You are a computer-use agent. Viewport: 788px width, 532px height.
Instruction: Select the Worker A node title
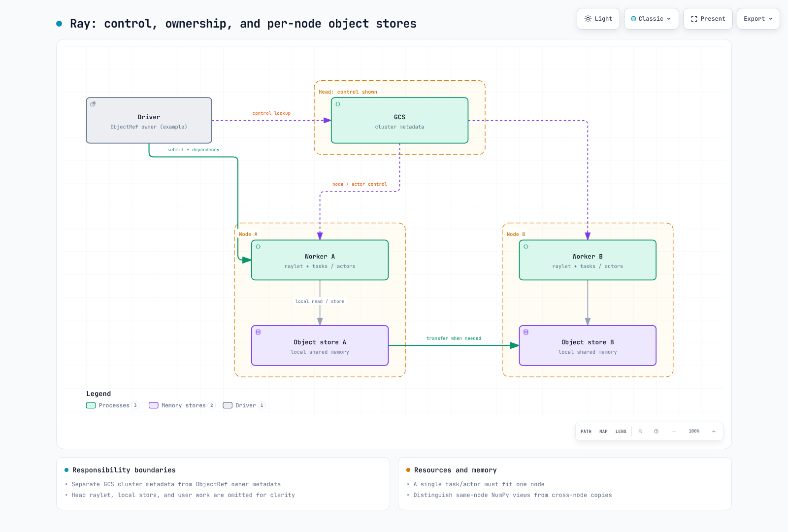[320, 257]
